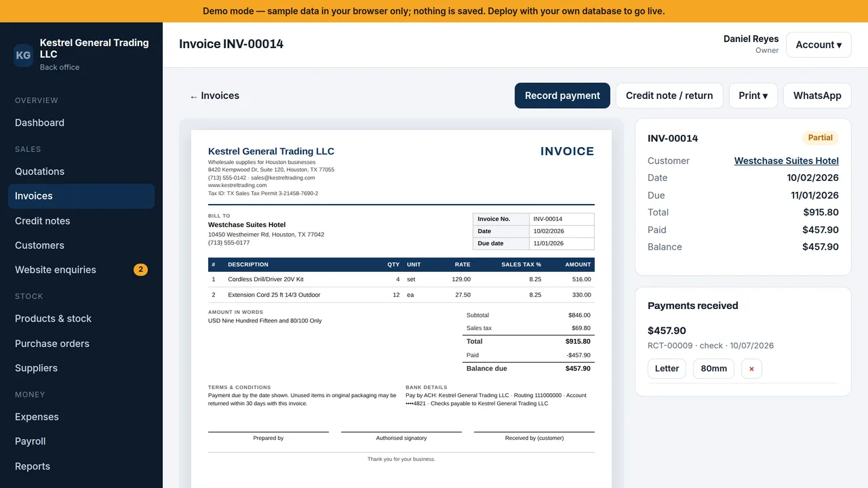Select Invoices in the sidebar
Image resolution: width=868 pixels, height=488 pixels.
[81, 196]
